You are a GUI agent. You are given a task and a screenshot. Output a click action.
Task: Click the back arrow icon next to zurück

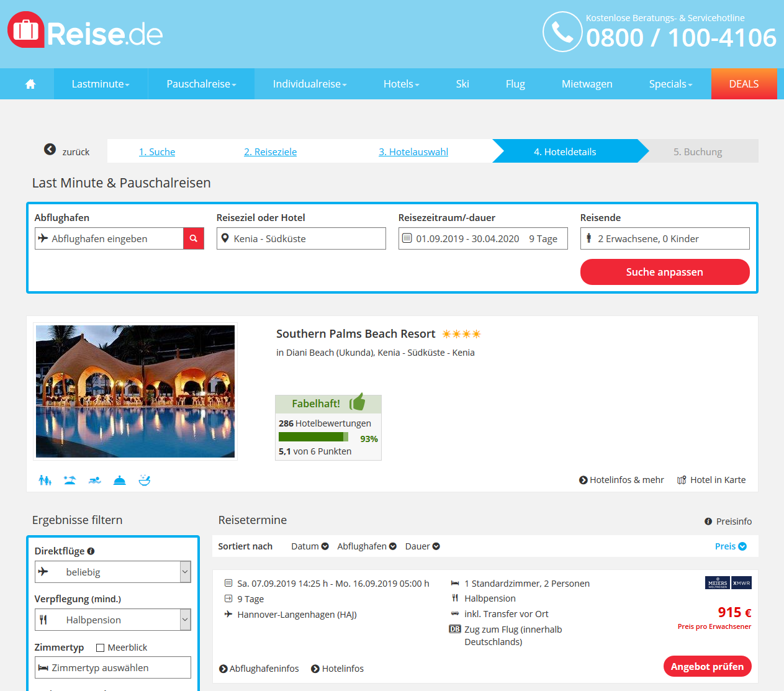point(50,149)
